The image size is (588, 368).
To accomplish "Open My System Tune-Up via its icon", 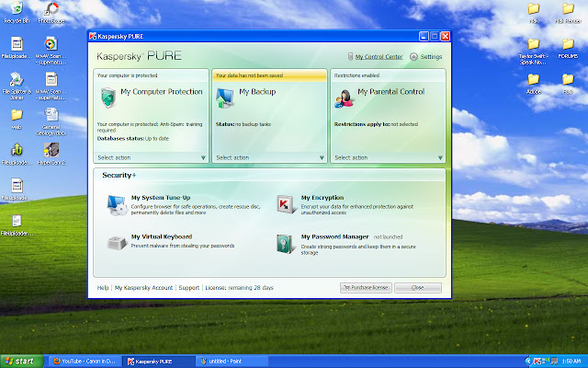I will pos(117,205).
